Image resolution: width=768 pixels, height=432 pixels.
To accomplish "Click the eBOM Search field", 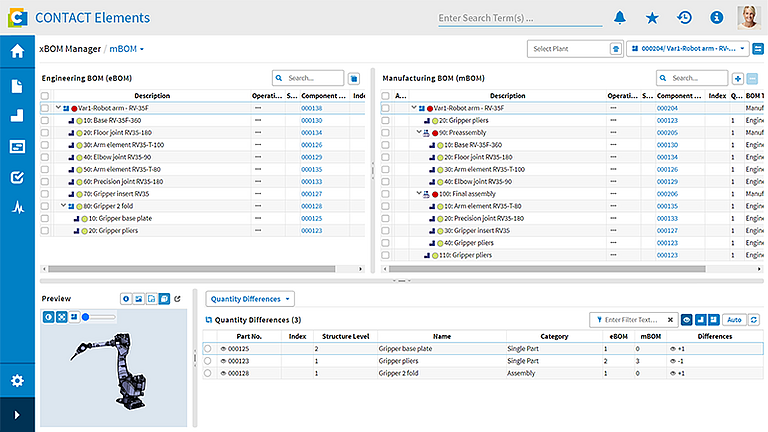I will [x=308, y=78].
